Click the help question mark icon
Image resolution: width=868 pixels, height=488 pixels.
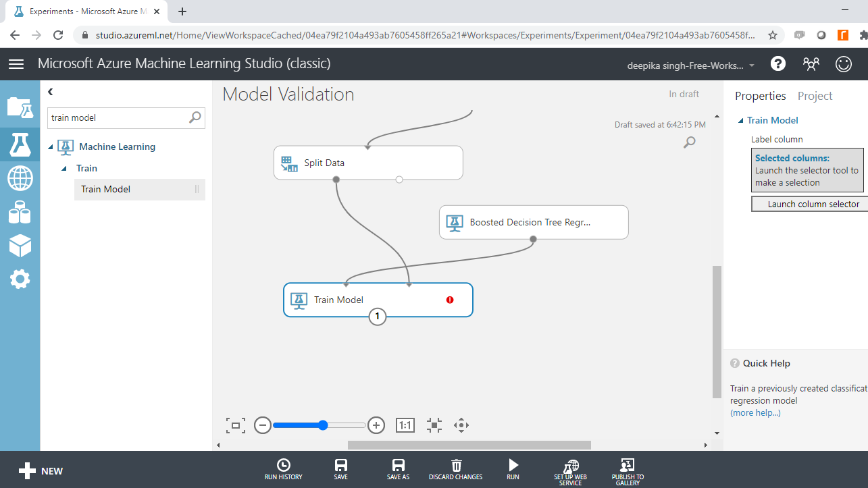click(778, 63)
